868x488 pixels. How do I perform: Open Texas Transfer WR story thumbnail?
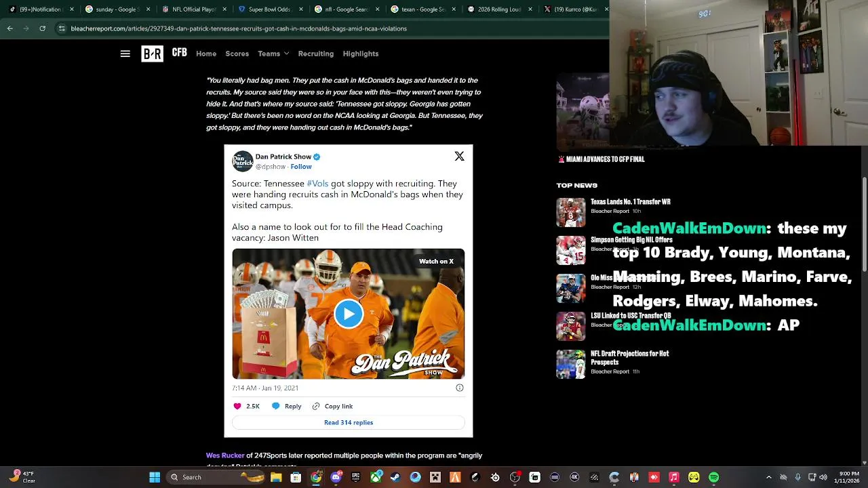[571, 212]
